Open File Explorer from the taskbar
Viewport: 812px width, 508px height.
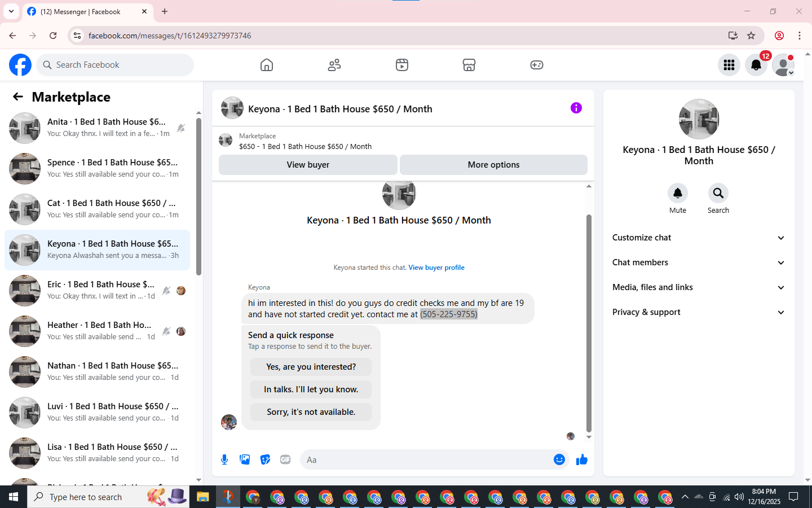pos(202,497)
